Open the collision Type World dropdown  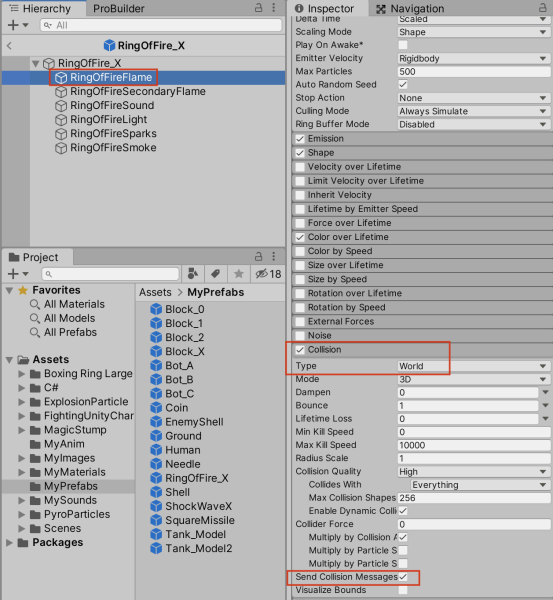(x=474, y=366)
